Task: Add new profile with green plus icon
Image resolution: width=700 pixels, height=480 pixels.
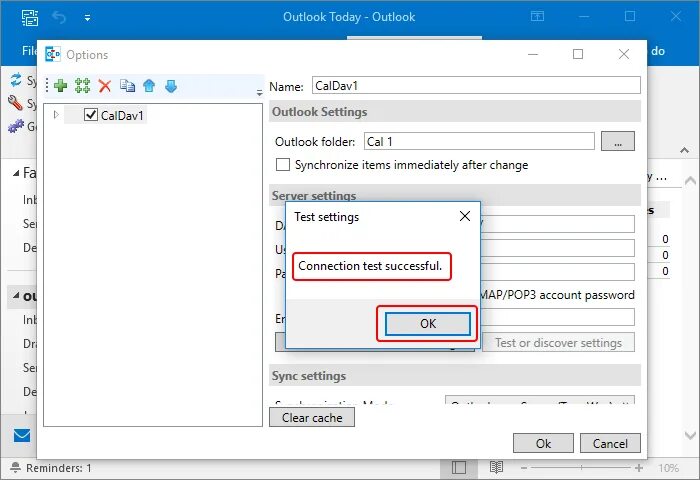Action: [x=60, y=85]
